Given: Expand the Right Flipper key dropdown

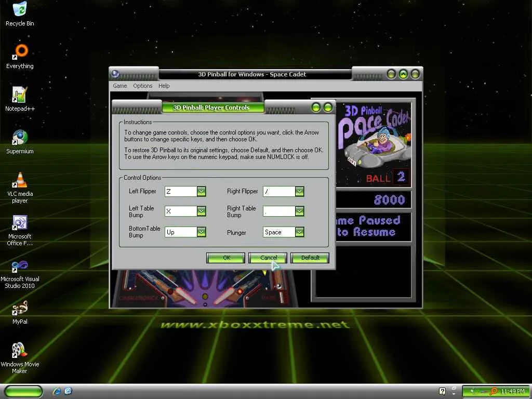Looking at the screenshot, I should (299, 192).
